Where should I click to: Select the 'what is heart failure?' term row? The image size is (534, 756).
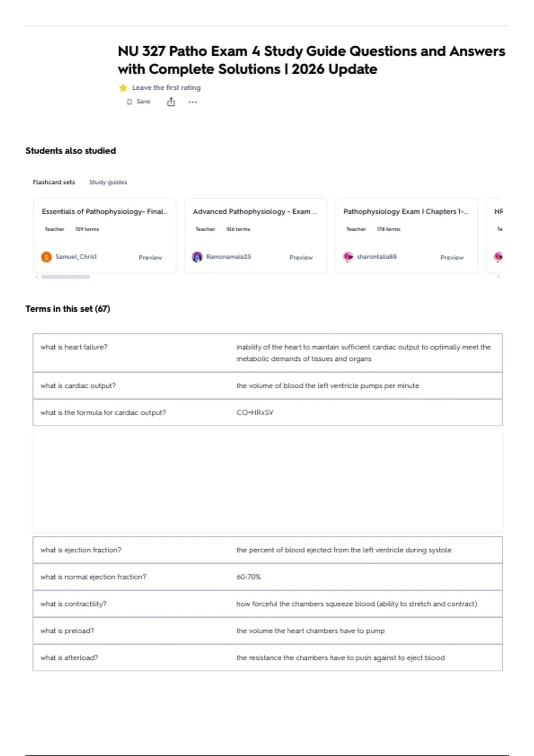(x=267, y=353)
